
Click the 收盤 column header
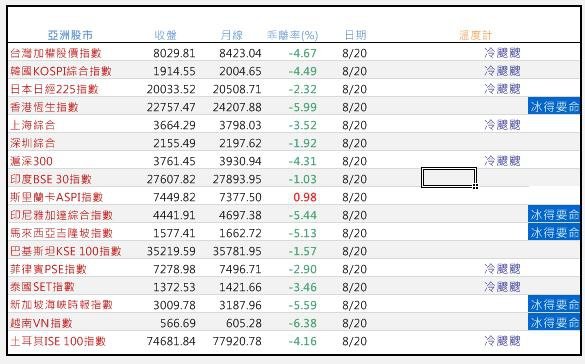tap(166, 35)
